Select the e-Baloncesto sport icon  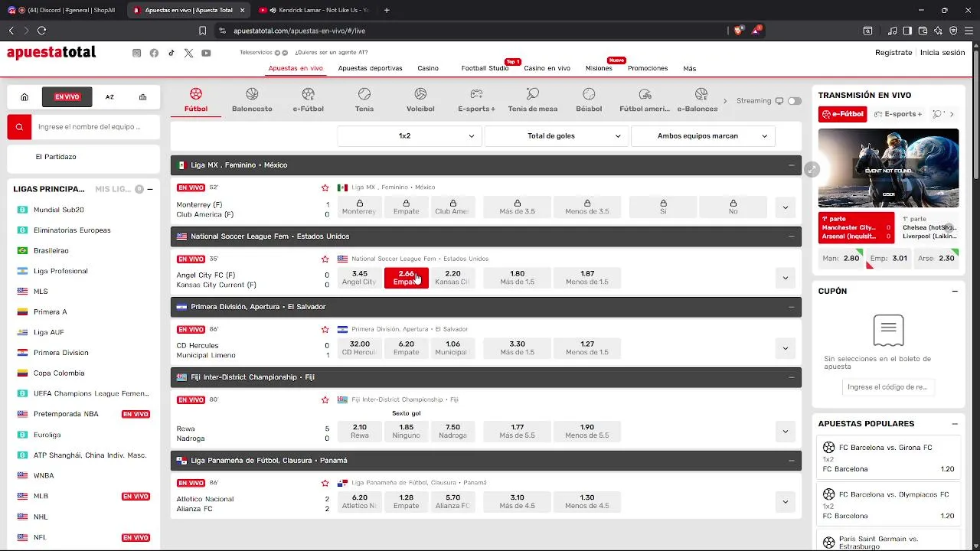pyautogui.click(x=697, y=99)
